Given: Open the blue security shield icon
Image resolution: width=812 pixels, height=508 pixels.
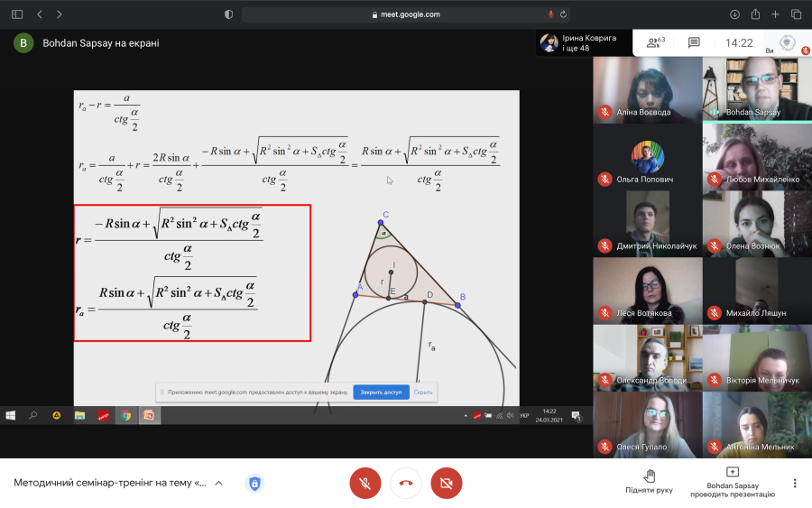Looking at the screenshot, I should tap(254, 483).
